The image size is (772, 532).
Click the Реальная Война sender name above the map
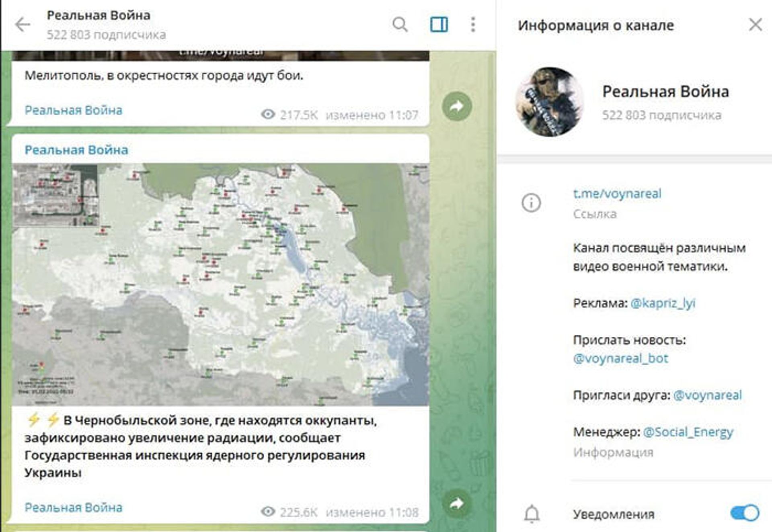coord(76,150)
